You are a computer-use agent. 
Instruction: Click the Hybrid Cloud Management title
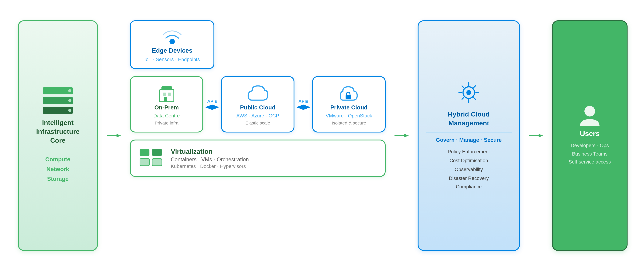pos(469,119)
